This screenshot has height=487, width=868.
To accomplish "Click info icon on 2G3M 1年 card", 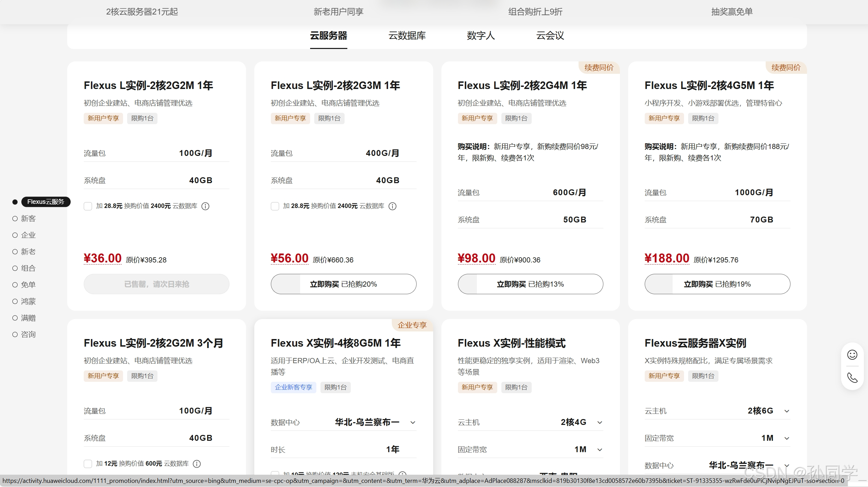I will pyautogui.click(x=392, y=206).
